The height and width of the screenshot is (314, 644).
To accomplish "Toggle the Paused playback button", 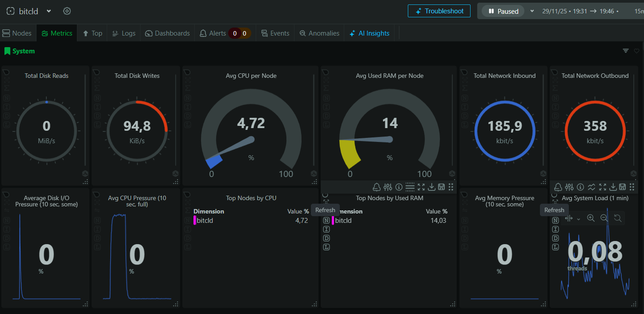I will coord(503,11).
